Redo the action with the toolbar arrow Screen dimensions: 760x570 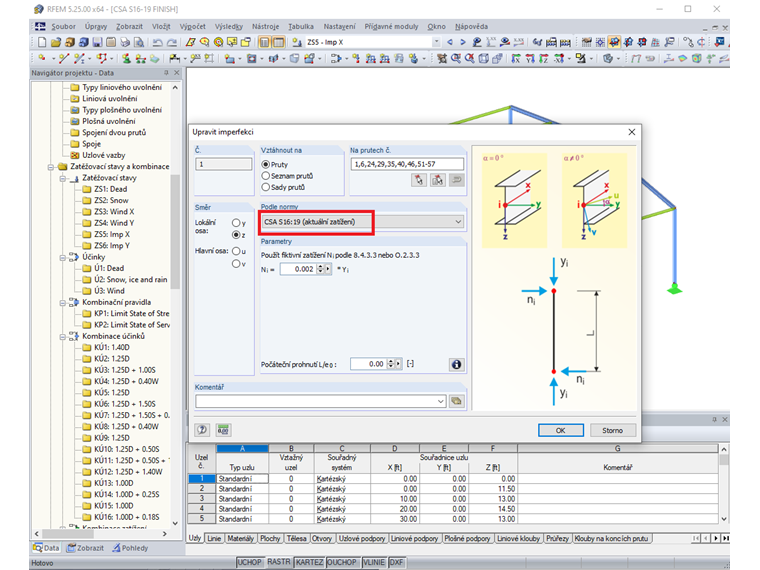click(172, 42)
